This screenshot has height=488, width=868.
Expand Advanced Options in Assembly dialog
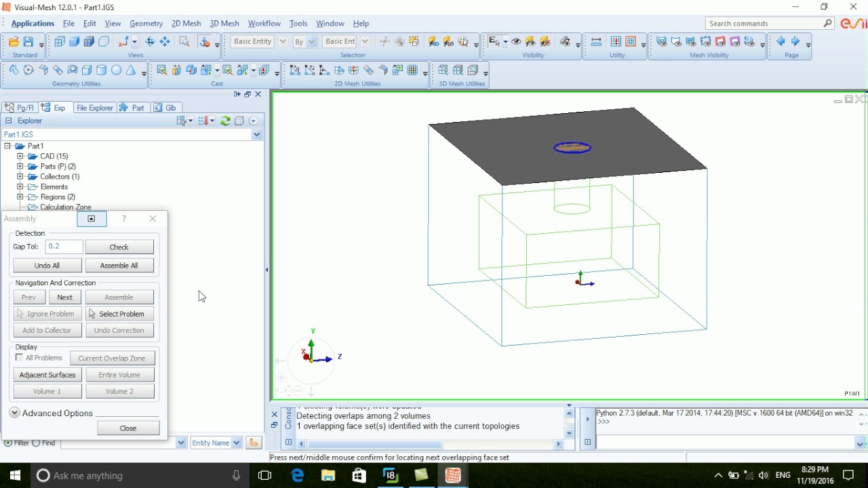click(x=15, y=413)
